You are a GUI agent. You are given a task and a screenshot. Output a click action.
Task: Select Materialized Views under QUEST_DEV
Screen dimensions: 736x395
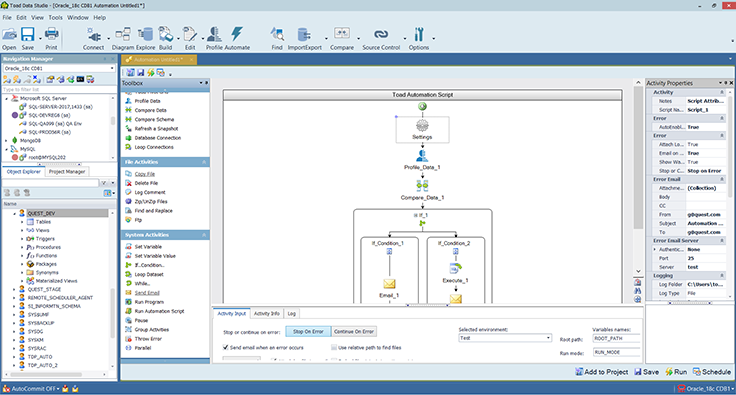(x=56, y=281)
